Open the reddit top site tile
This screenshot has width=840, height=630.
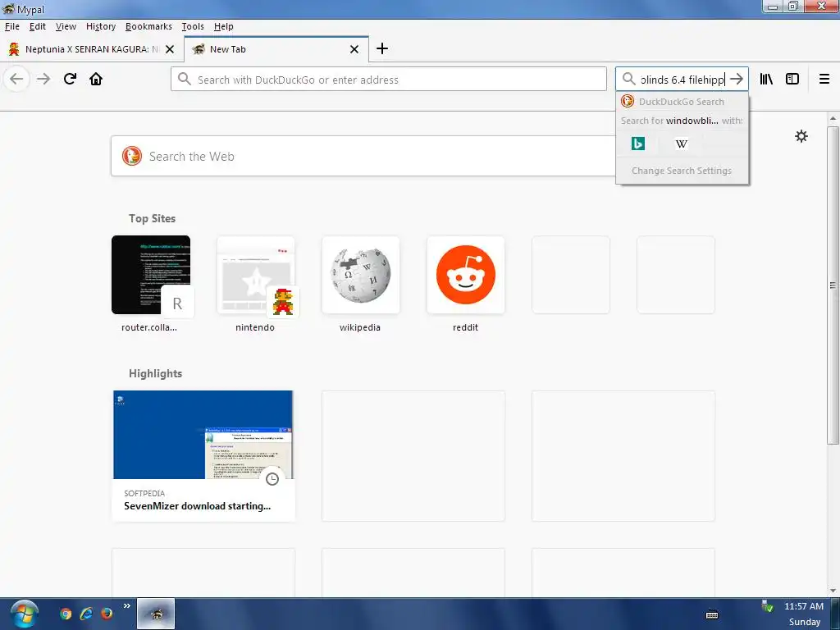click(x=466, y=275)
